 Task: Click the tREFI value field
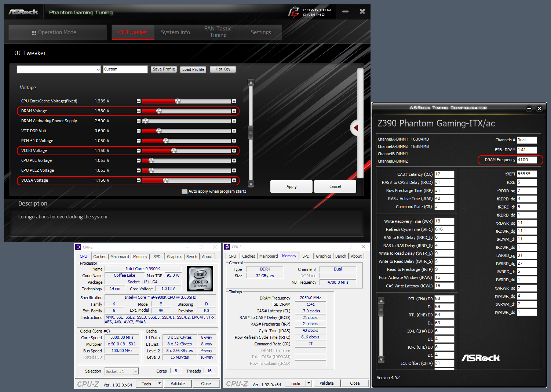[527, 174]
